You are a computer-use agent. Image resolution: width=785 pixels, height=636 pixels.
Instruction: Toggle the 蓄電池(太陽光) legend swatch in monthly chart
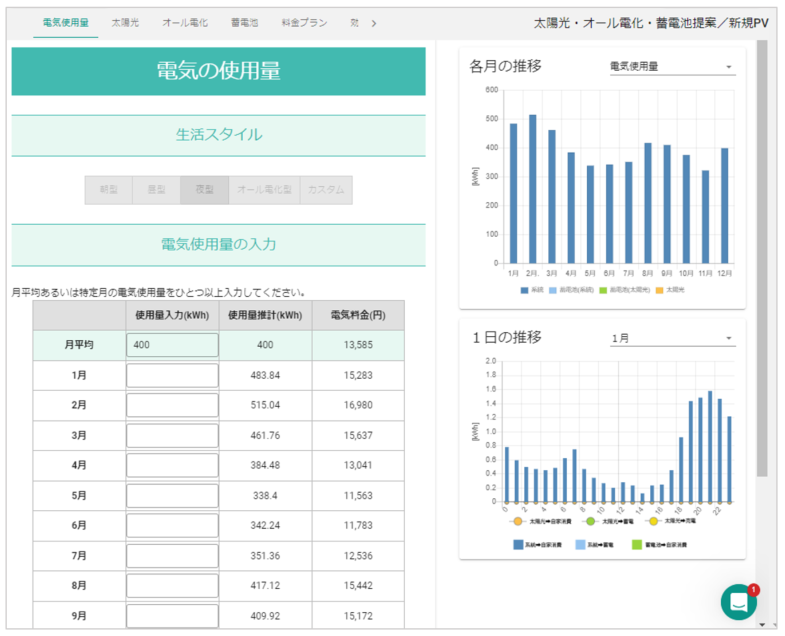(603, 290)
